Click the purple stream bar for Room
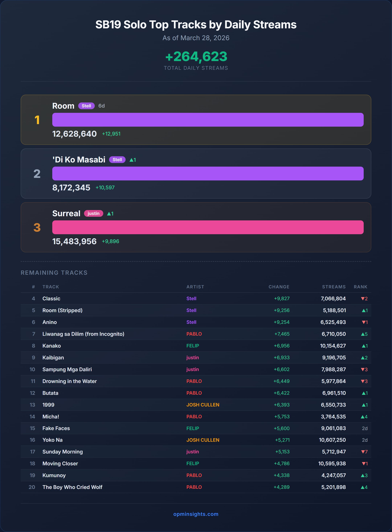The image size is (392, 532). point(208,120)
